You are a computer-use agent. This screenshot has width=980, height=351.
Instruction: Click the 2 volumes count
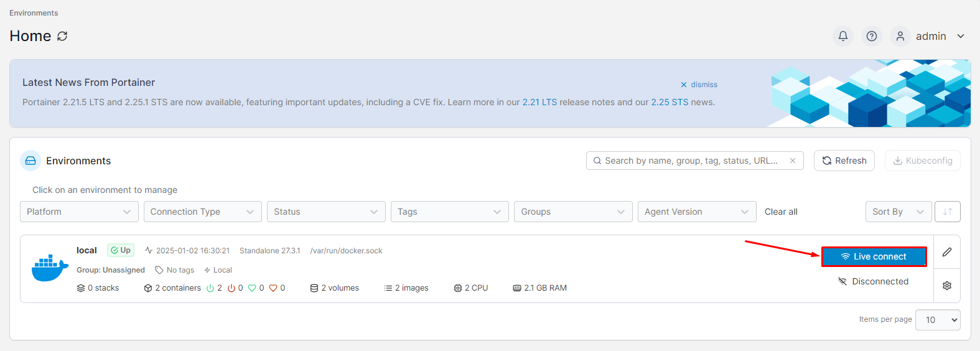click(x=335, y=288)
